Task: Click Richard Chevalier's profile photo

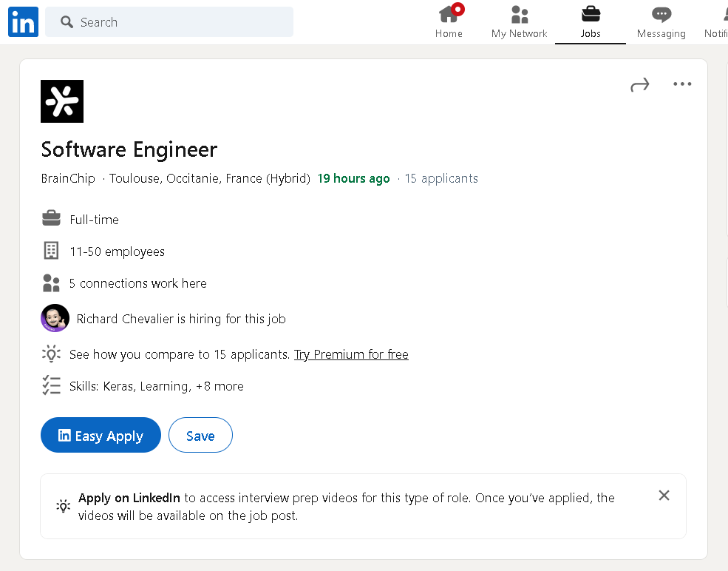Action: point(55,319)
